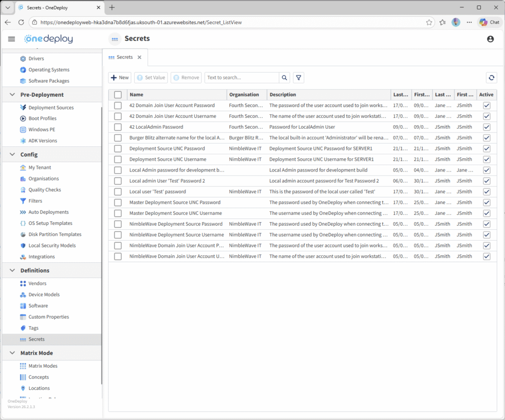Click the browser address bar

[232, 23]
